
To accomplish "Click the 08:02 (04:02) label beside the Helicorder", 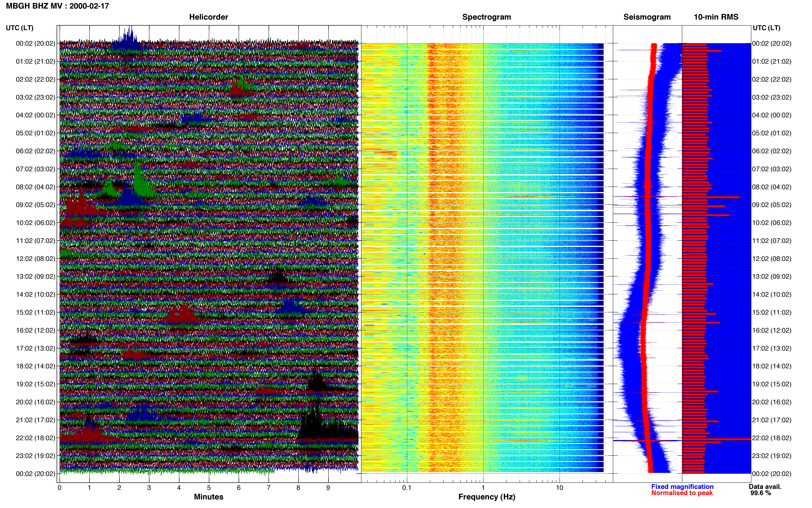I will tap(36, 187).
